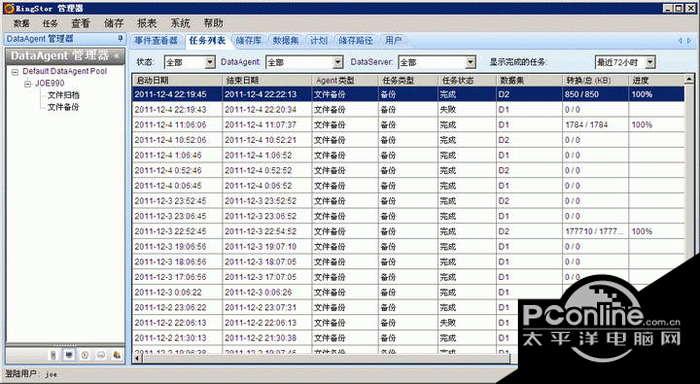Click left arrow of horizontal scrollbar
The width and height of the screenshot is (700, 384).
[138, 358]
